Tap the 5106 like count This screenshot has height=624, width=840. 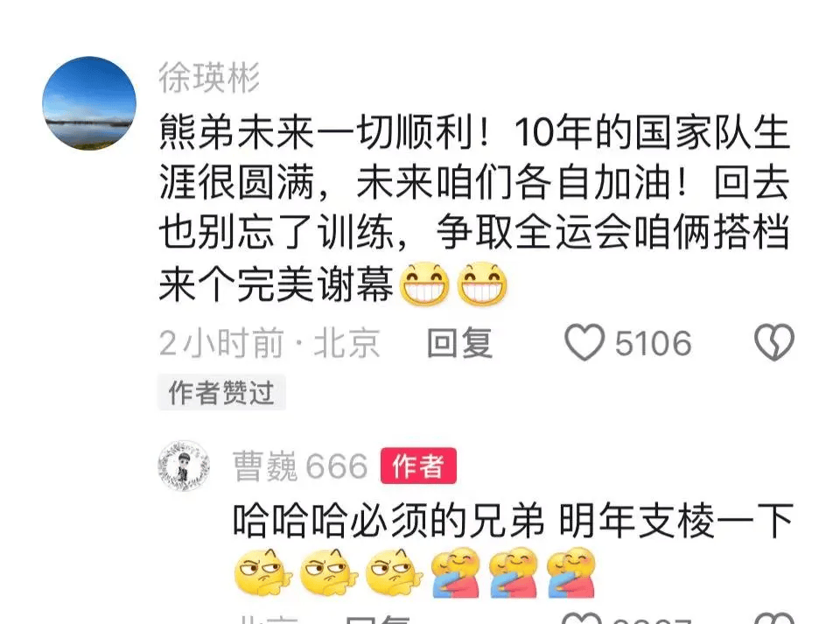pos(653,343)
